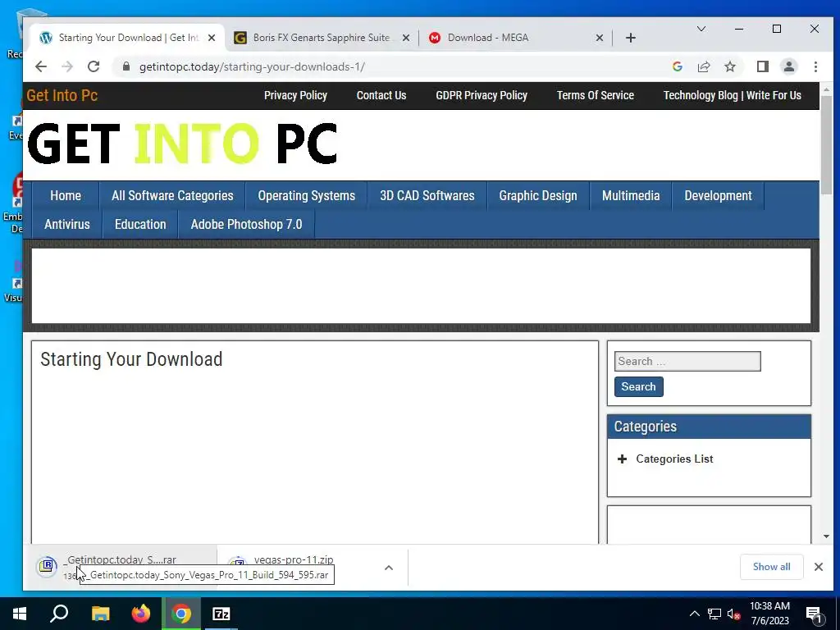The width and height of the screenshot is (840, 630).
Task: Open the Google icon in address bar
Action: point(677,66)
